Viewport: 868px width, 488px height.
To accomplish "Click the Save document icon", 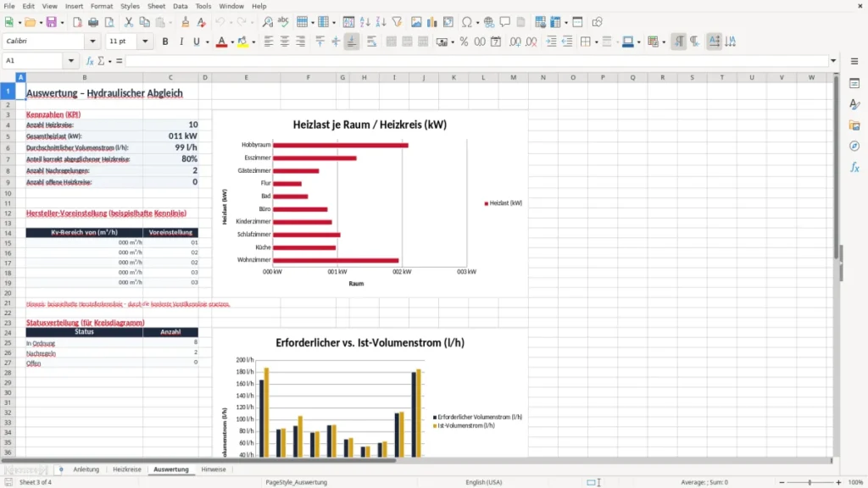I will (51, 22).
